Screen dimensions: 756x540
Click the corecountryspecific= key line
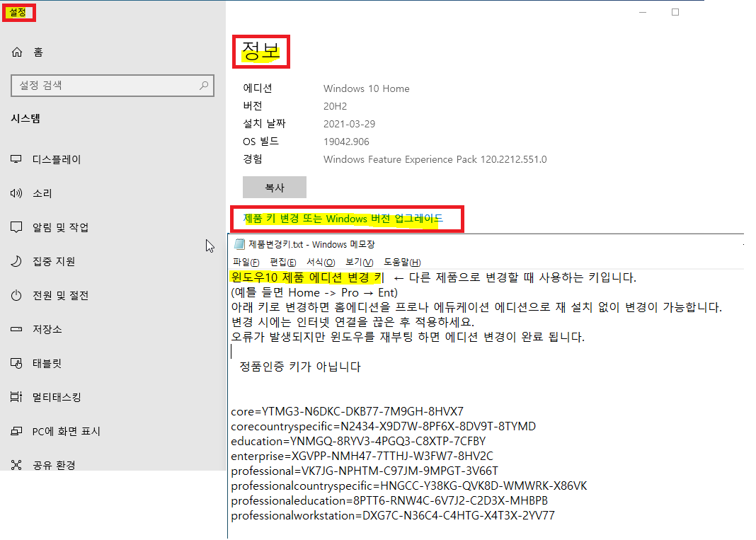coord(383,427)
